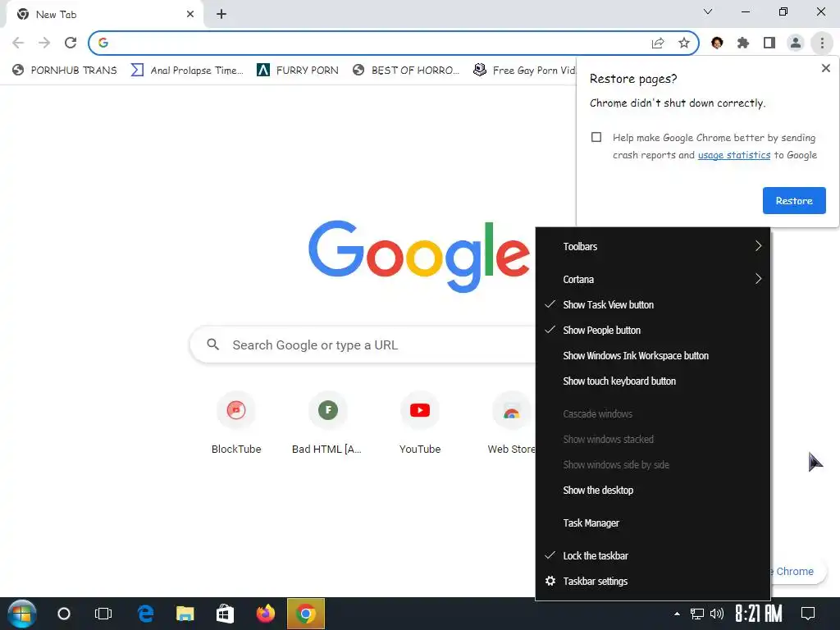This screenshot has width=840, height=630.
Task: Toggle Lock the taskbar
Action: pos(652,555)
